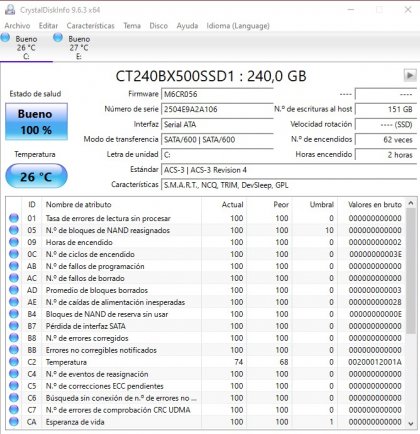420x434 pixels.
Task: Click the transfer mode field SATA/600
Action: pos(217,139)
